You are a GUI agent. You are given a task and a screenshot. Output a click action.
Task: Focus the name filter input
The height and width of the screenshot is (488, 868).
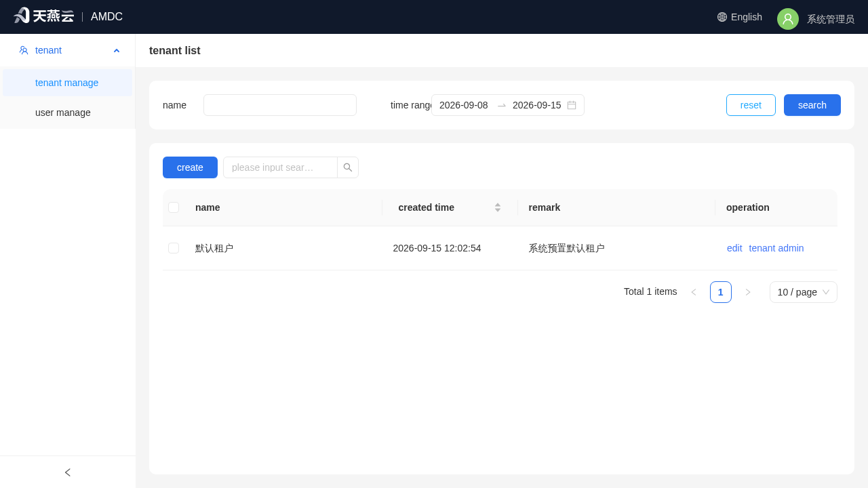pyautogui.click(x=280, y=105)
